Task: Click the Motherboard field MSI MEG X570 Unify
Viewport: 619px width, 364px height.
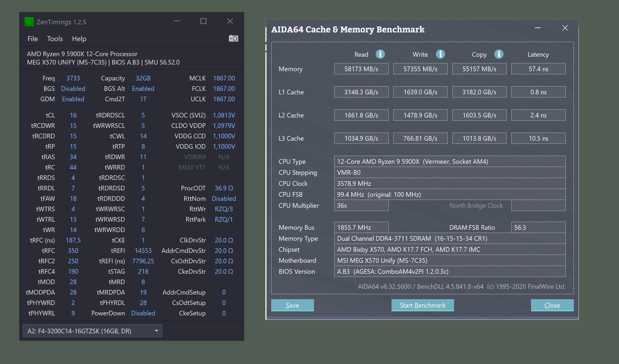Action: tap(450, 260)
